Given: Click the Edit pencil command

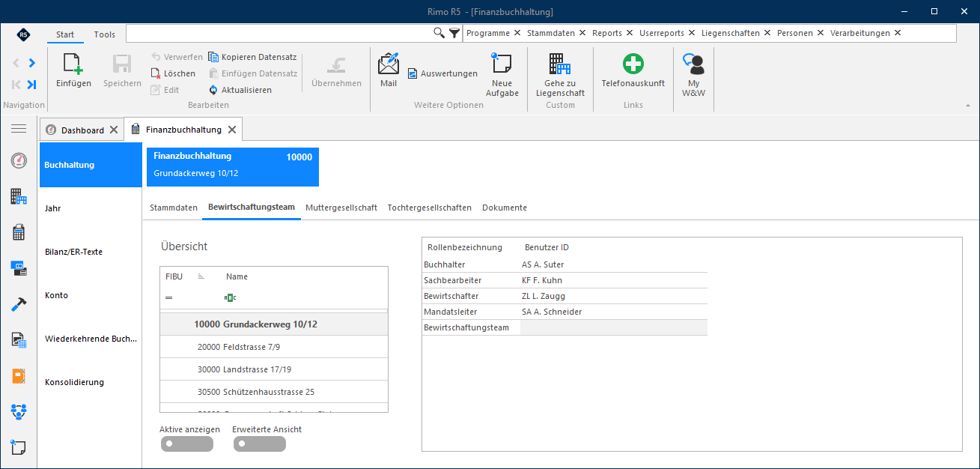Looking at the screenshot, I should (165, 90).
